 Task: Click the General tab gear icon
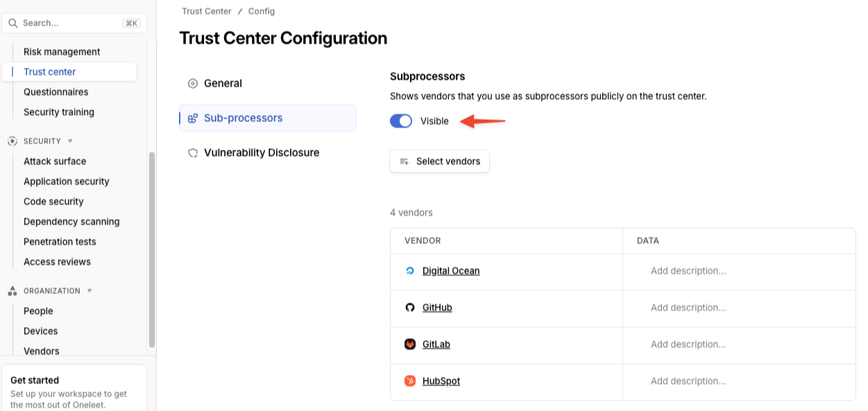pyautogui.click(x=193, y=83)
